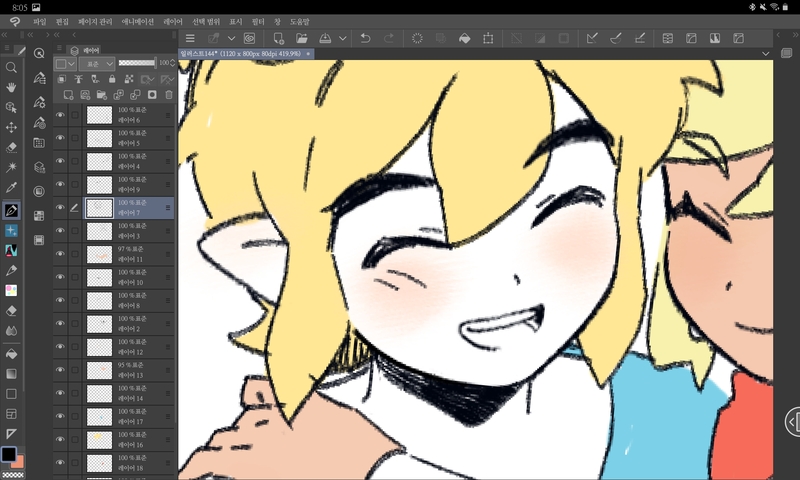
Task: Select the Eraser tool in tool palette
Action: pos(11,311)
